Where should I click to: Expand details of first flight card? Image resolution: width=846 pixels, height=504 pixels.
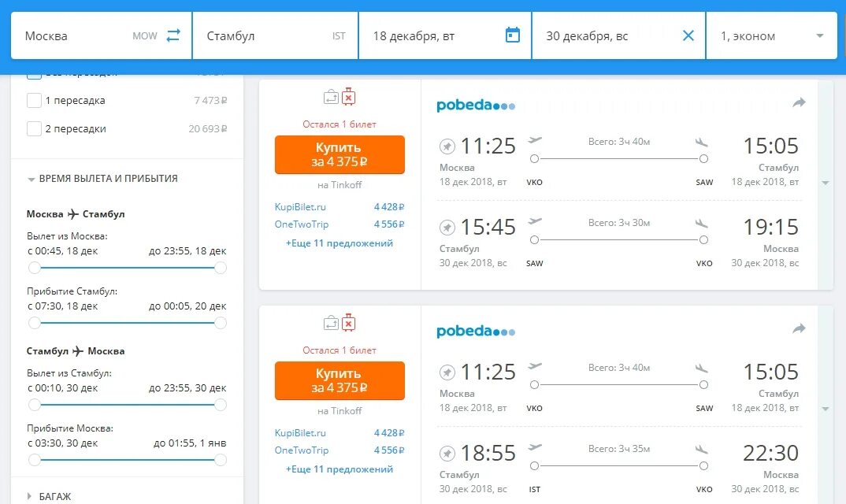click(826, 183)
